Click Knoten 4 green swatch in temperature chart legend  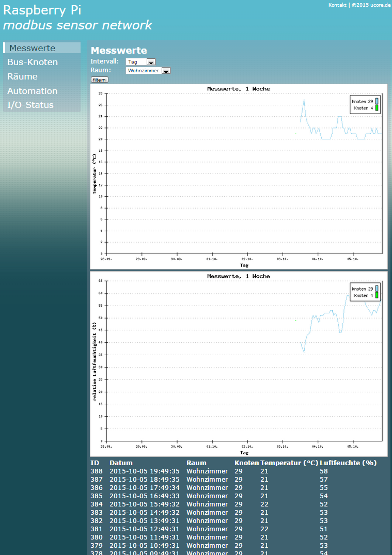click(x=377, y=108)
